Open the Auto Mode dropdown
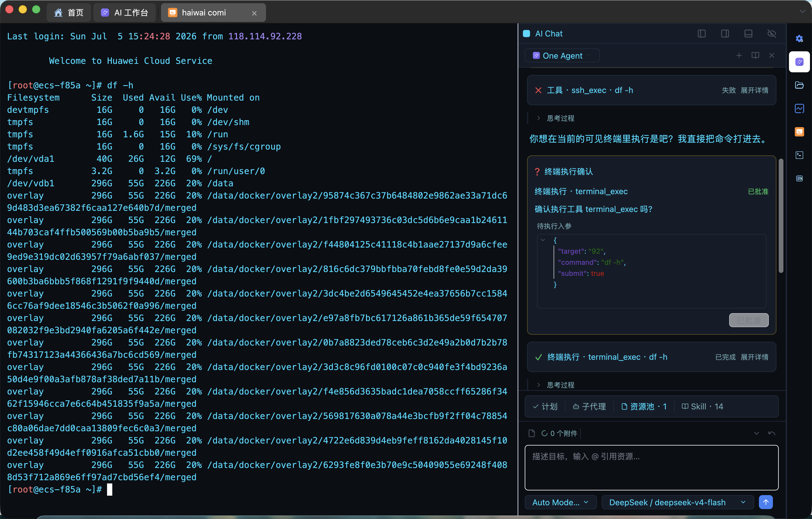 (x=561, y=502)
